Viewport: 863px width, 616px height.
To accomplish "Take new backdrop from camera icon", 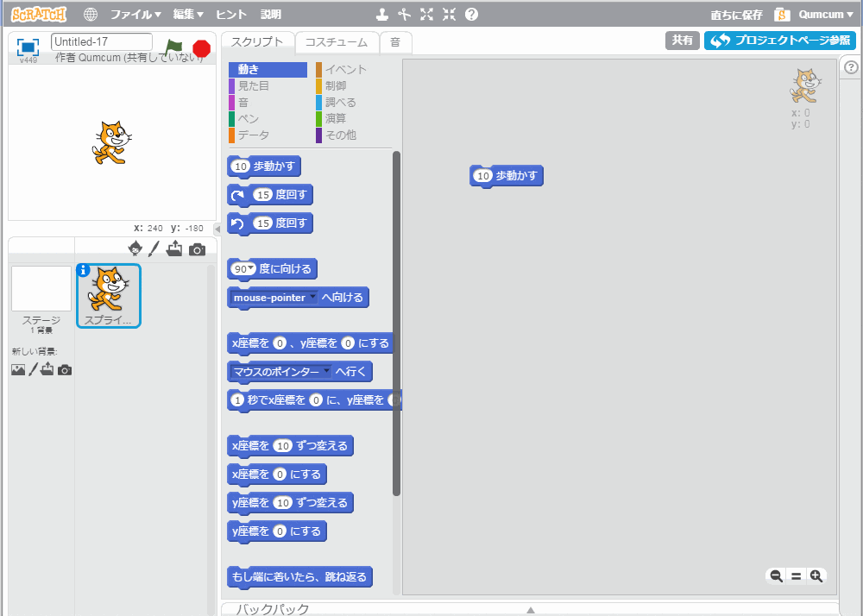I will [65, 370].
